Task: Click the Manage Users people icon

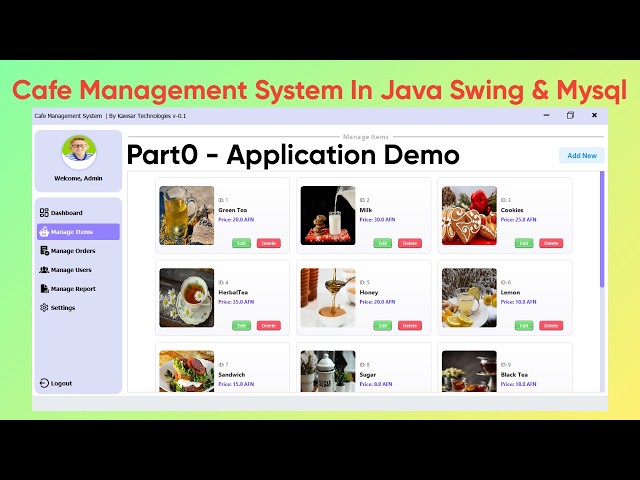Action: tap(44, 270)
